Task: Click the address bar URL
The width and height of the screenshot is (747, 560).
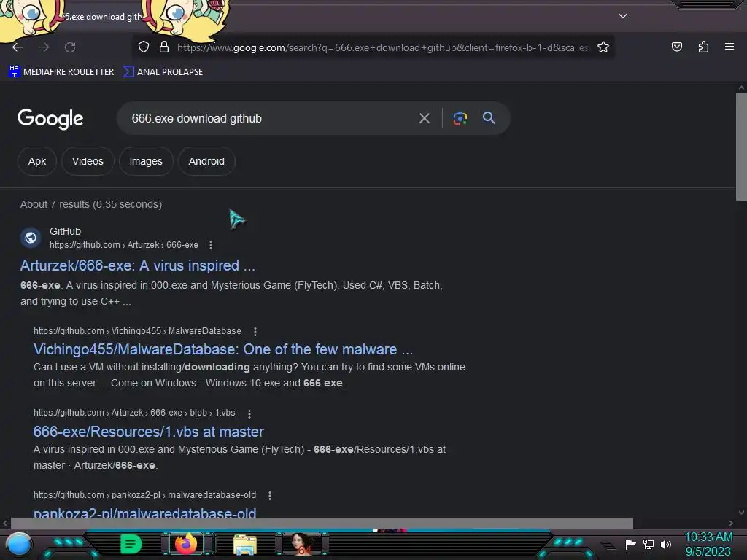Action: (x=382, y=47)
